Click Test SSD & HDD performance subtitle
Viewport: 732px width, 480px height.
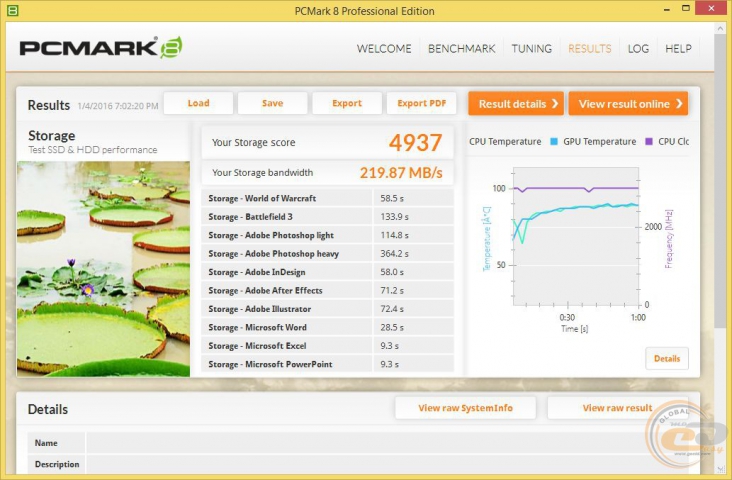[x=92, y=150]
